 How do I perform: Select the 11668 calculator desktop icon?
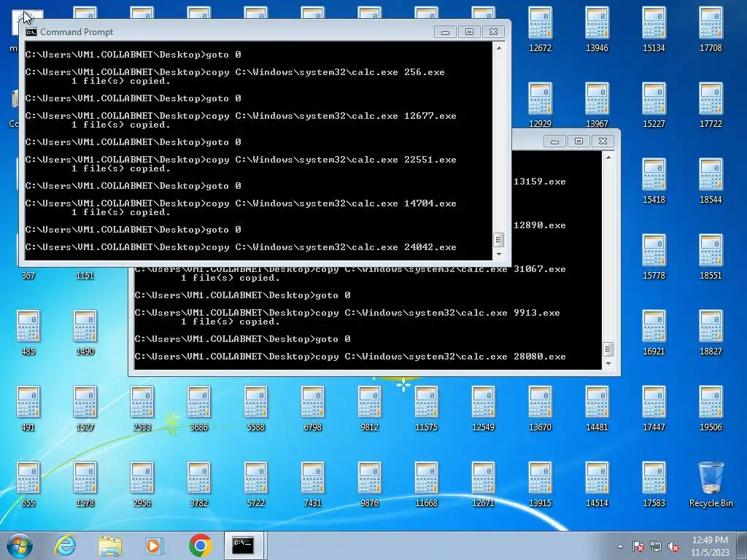coord(426,484)
